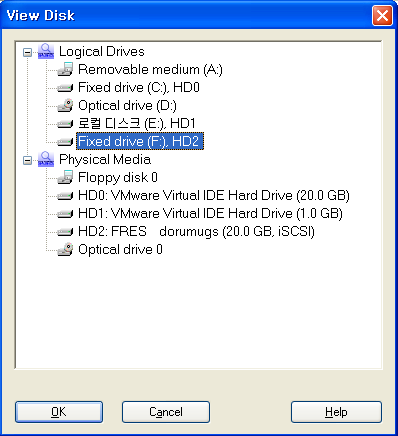Click the Floppy disk 0 icon
This screenshot has width=398, height=436.
click(65, 177)
